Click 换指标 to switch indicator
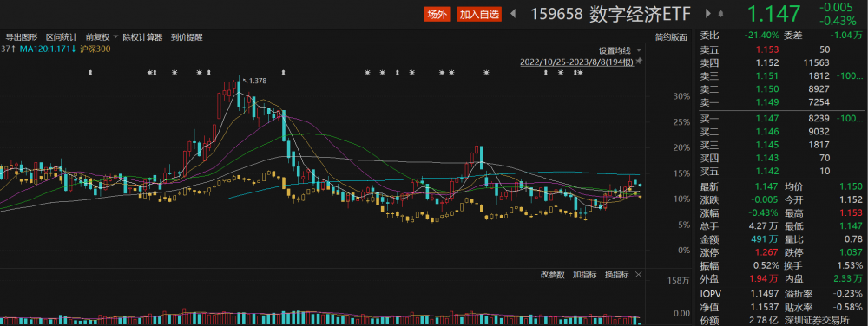This screenshot has height=326, width=868. click(616, 275)
